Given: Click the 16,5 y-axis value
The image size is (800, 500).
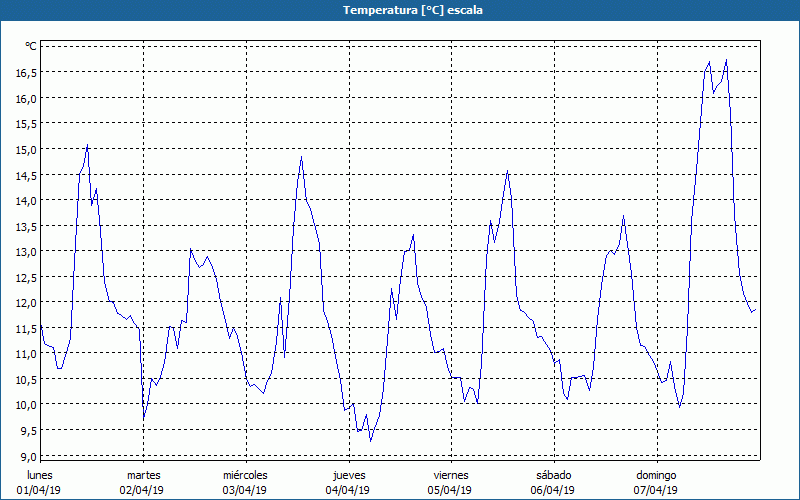Looking at the screenshot, I should click(x=26, y=72).
